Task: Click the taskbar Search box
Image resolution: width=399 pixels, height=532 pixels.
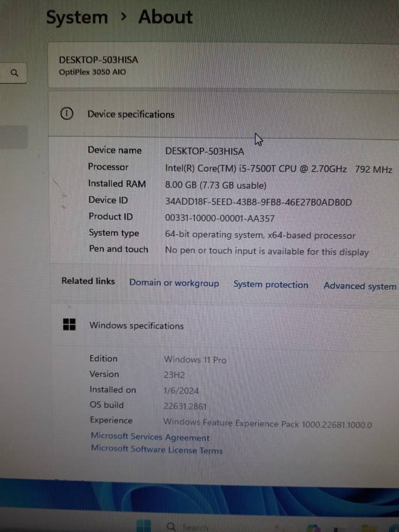Action: (x=189, y=527)
